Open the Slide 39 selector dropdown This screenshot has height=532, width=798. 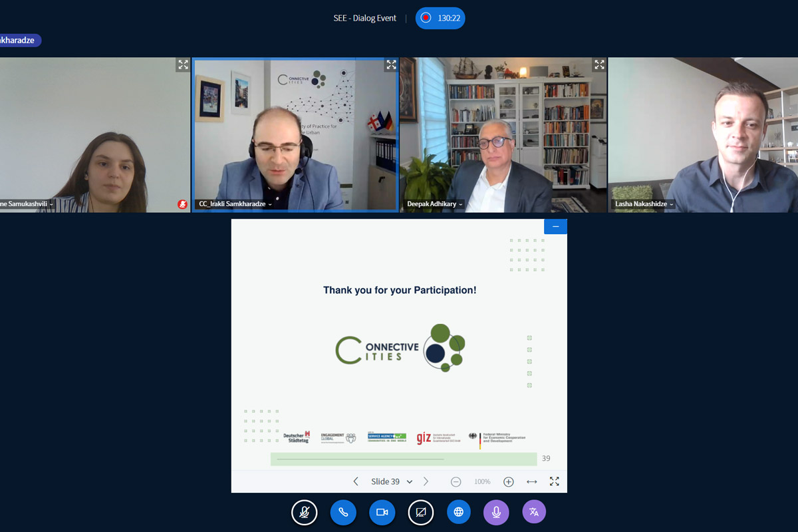point(392,481)
